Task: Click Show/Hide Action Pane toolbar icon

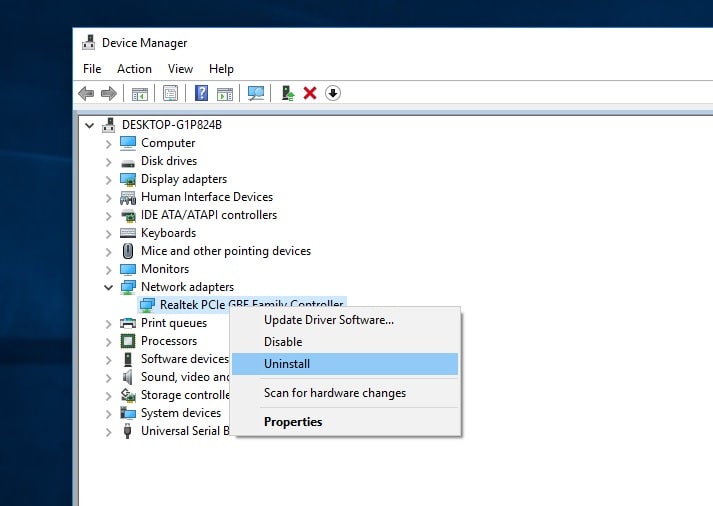Action: coord(225,94)
